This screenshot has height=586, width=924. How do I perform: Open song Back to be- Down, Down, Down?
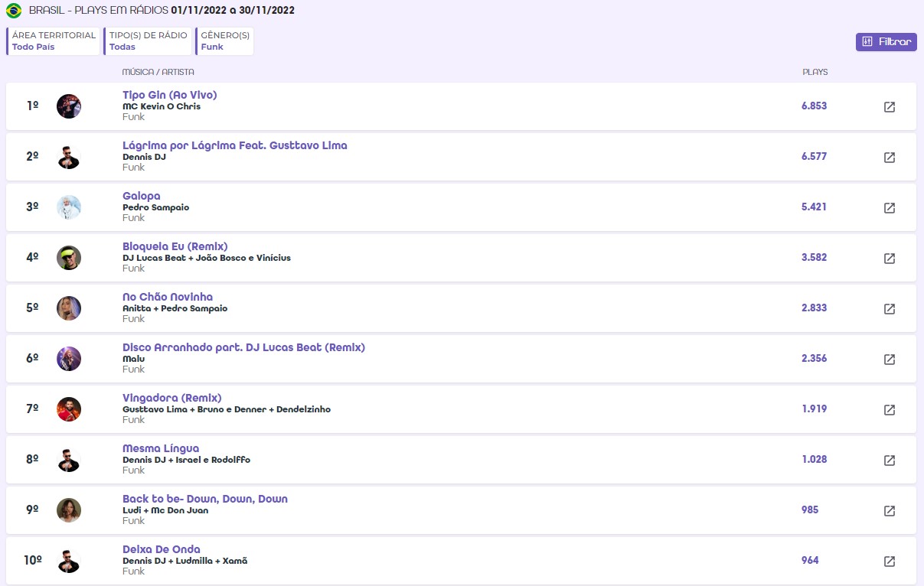(x=205, y=499)
